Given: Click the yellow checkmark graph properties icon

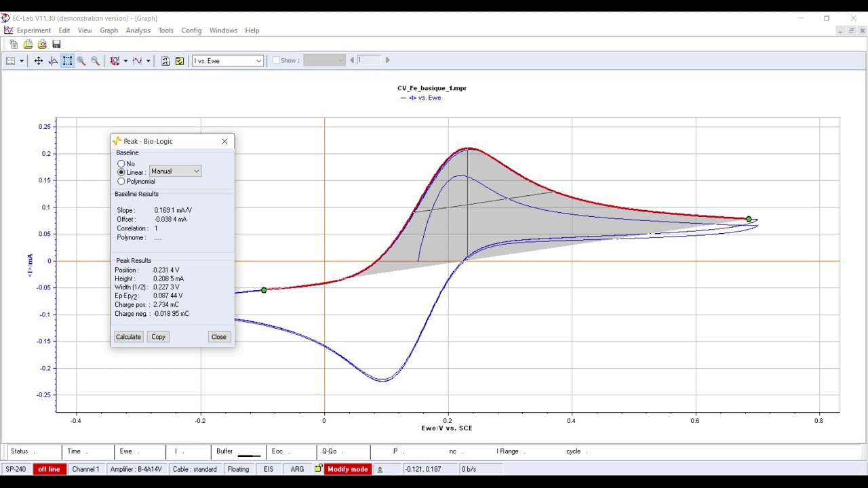Looking at the screenshot, I should pos(180,61).
